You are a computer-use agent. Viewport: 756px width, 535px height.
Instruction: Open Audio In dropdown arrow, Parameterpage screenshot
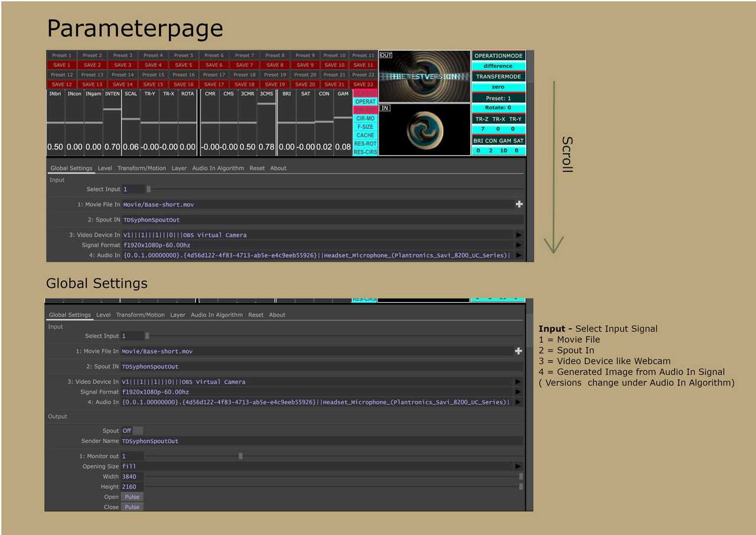(519, 255)
